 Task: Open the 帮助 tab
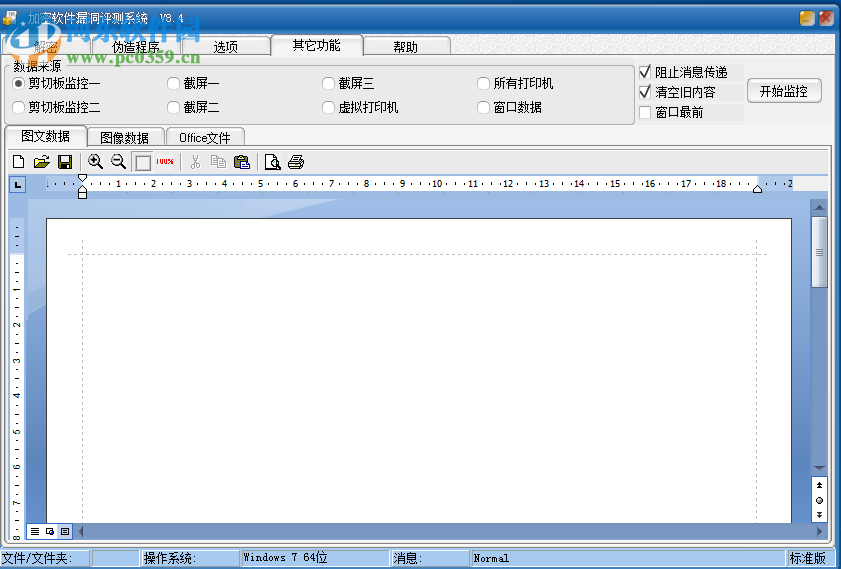tap(406, 47)
